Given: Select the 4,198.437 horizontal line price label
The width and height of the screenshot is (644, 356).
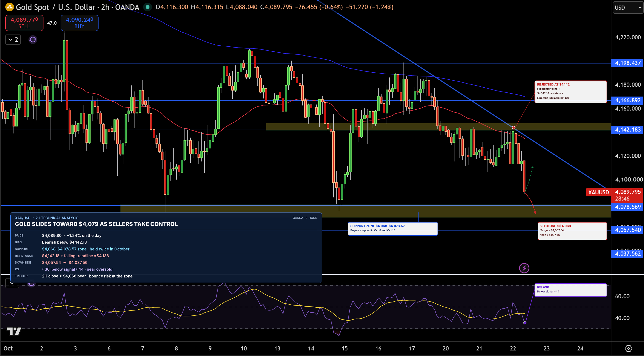Looking at the screenshot, I should click(627, 63).
